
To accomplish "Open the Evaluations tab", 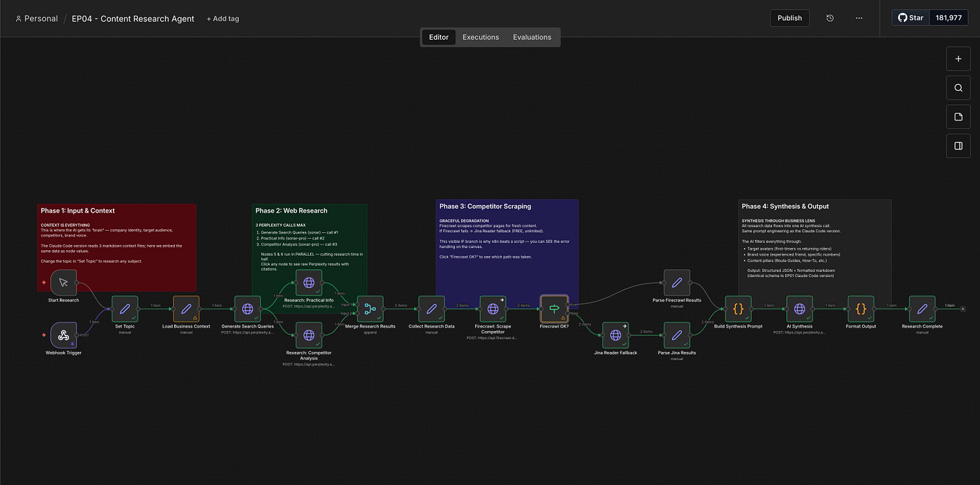I will coord(532,37).
